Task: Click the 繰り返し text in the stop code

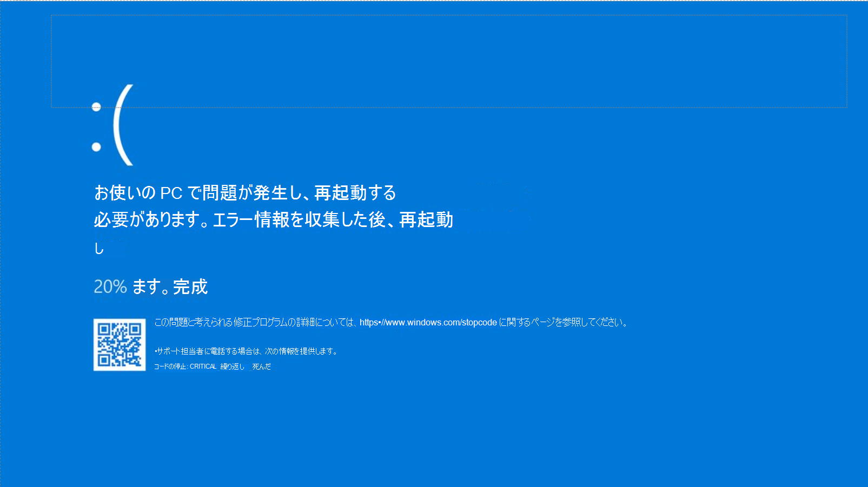Action: 232,366
